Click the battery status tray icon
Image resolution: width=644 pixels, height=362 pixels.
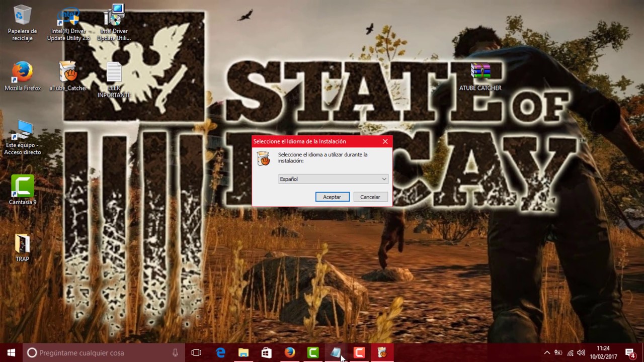(x=558, y=353)
